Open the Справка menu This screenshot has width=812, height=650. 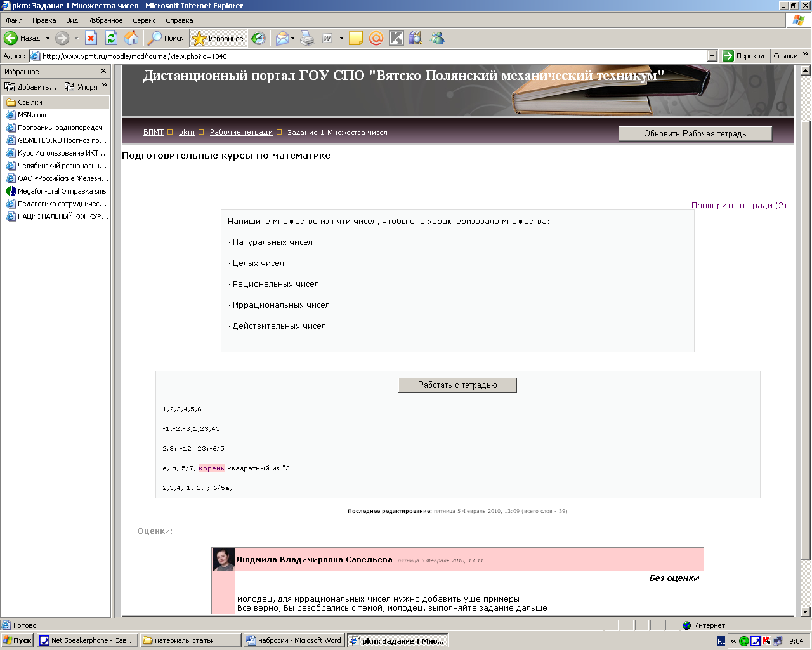pos(180,20)
